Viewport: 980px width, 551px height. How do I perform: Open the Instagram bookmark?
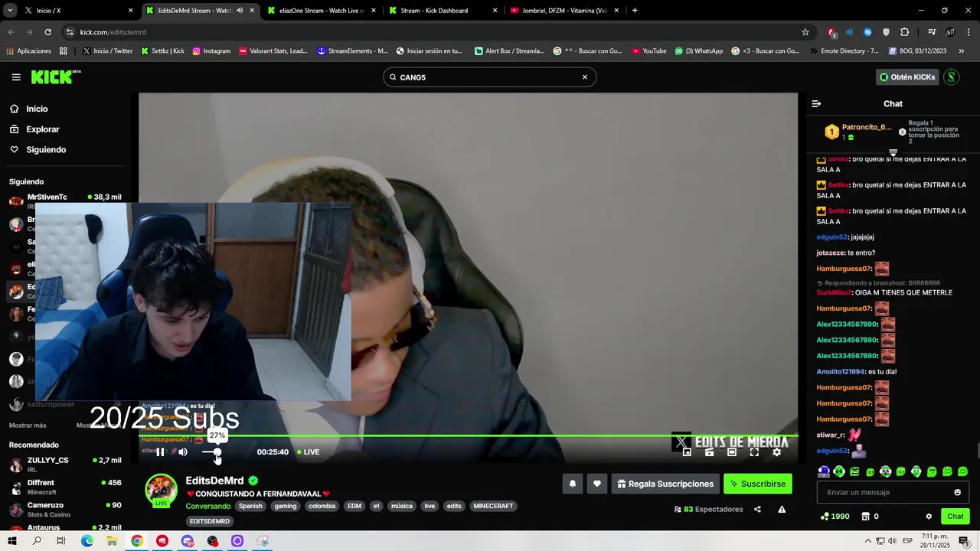click(x=211, y=51)
